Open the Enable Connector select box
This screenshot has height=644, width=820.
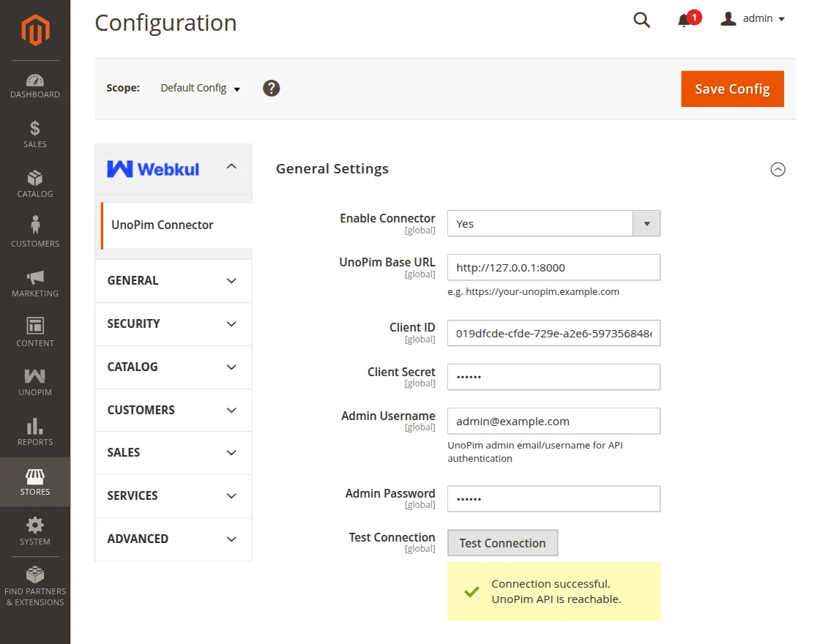pyautogui.click(x=553, y=224)
